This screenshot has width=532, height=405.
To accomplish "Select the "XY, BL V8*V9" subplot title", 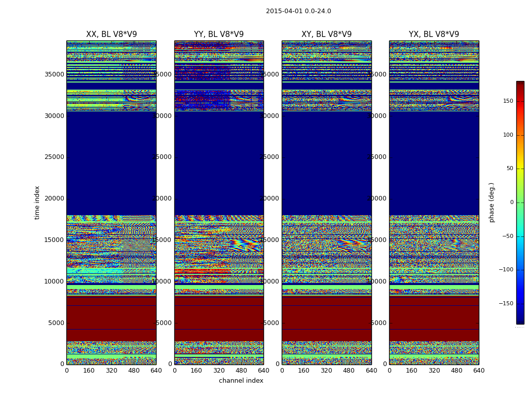I will (x=326, y=34).
